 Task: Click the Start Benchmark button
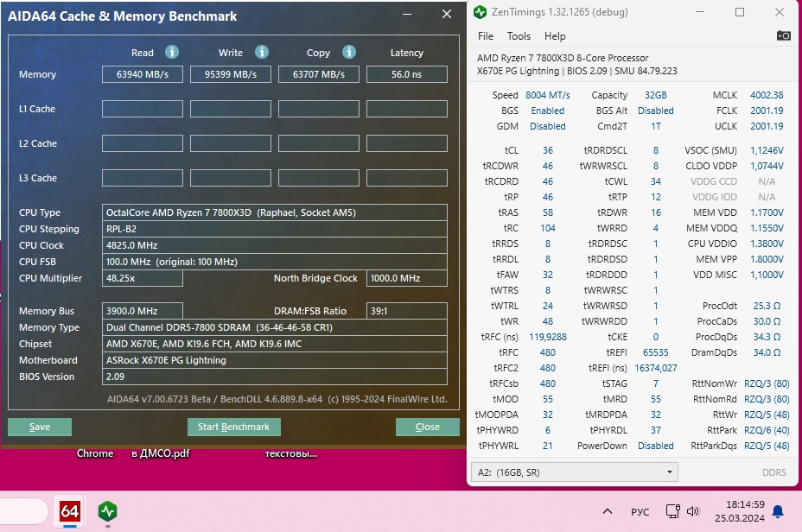point(233,427)
